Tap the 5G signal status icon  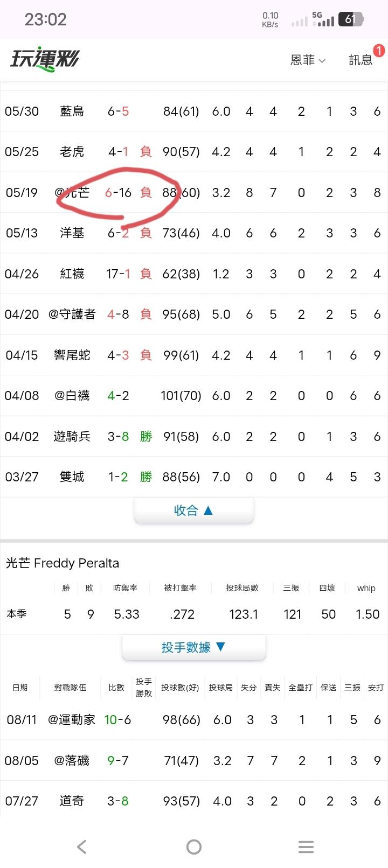tap(323, 19)
